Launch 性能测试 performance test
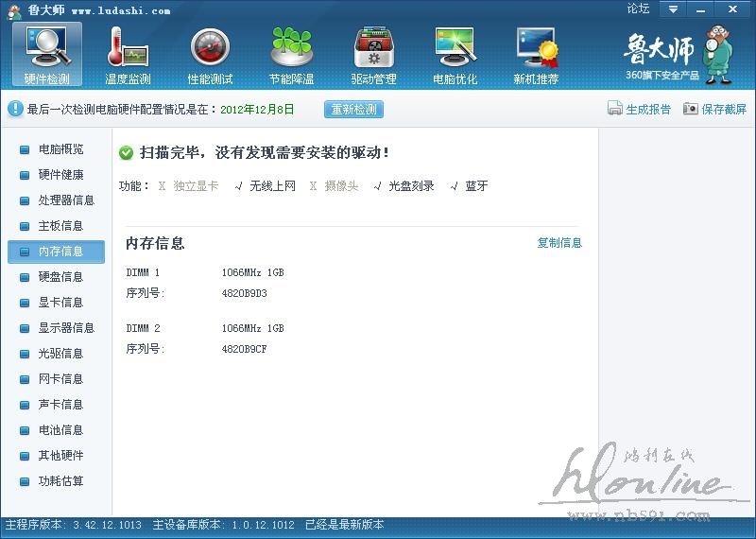 [210, 53]
